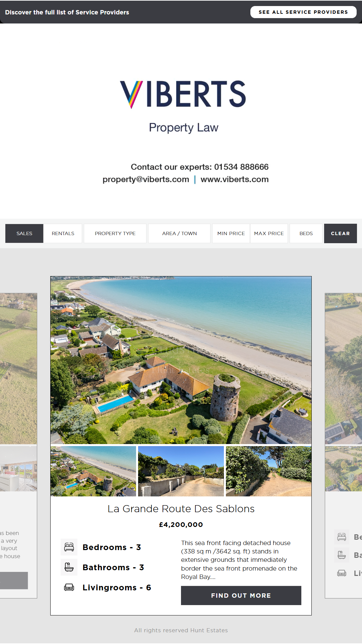This screenshot has width=362, height=644.
Task: Open the Max Price dropdown
Action: click(269, 233)
